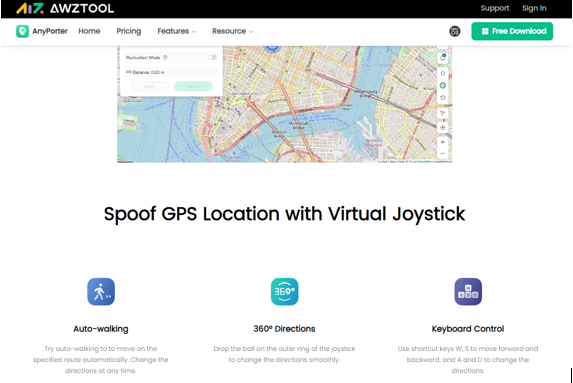Go to the Home menu item

coord(89,31)
